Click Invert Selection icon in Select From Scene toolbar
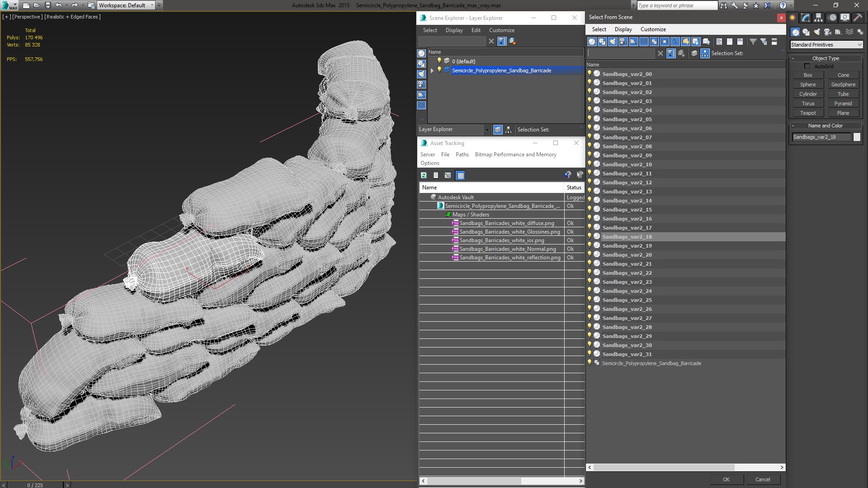 [740, 42]
